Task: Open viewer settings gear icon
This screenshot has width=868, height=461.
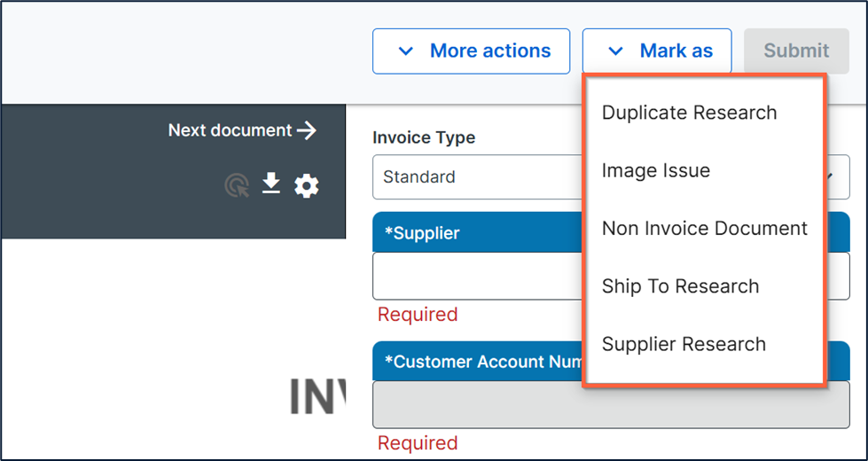Action: 306,186
